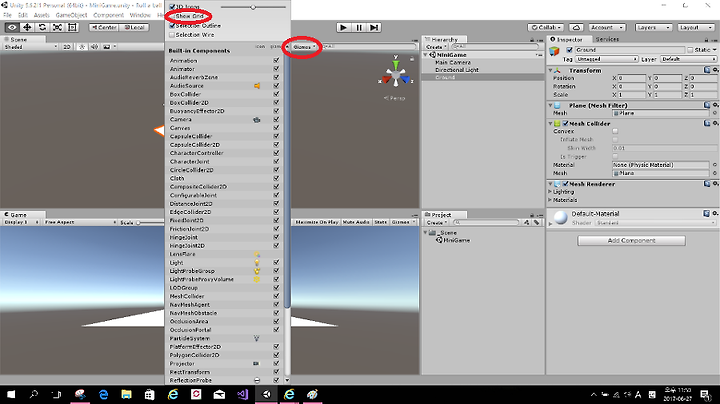Image resolution: width=720 pixels, height=404 pixels.
Task: Open the Account dropdown
Action: [607, 28]
